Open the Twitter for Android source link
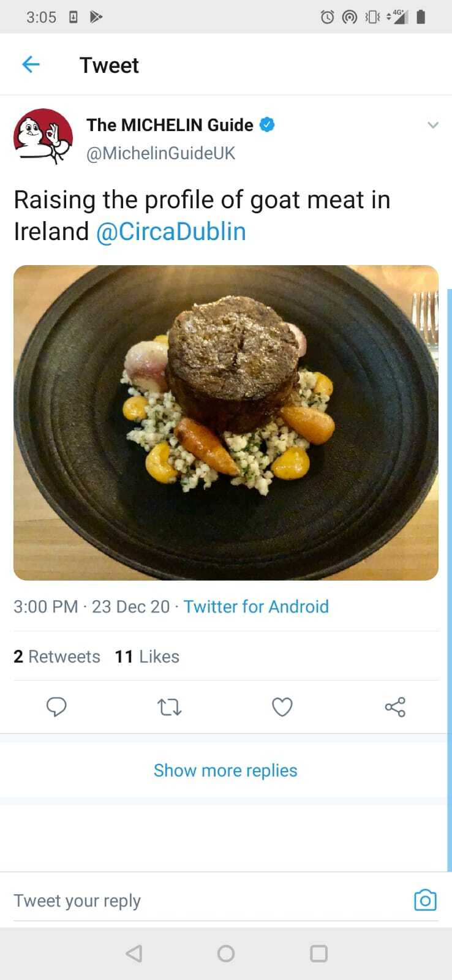This screenshot has width=452, height=980. pos(256,606)
